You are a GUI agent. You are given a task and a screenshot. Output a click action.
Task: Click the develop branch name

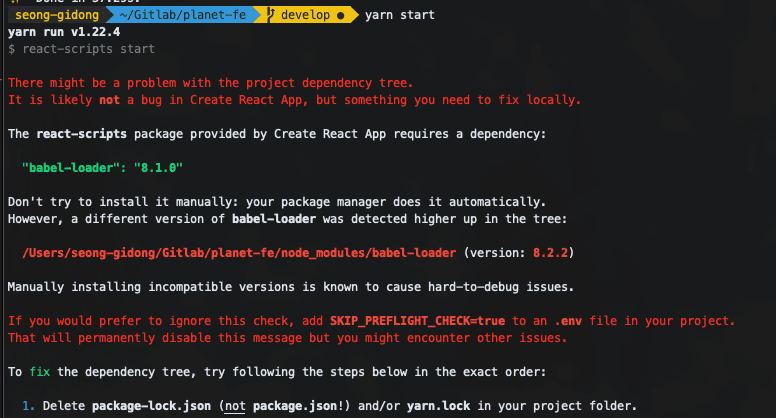coord(305,15)
